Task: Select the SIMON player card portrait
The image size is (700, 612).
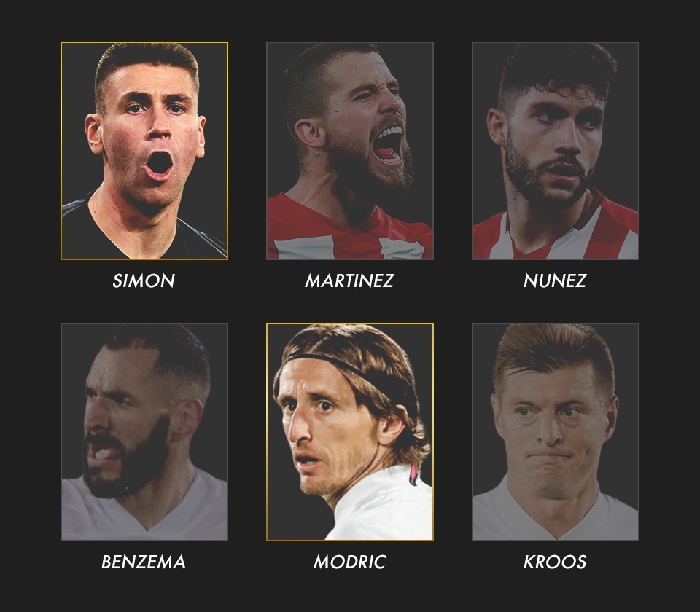Action: click(x=144, y=151)
